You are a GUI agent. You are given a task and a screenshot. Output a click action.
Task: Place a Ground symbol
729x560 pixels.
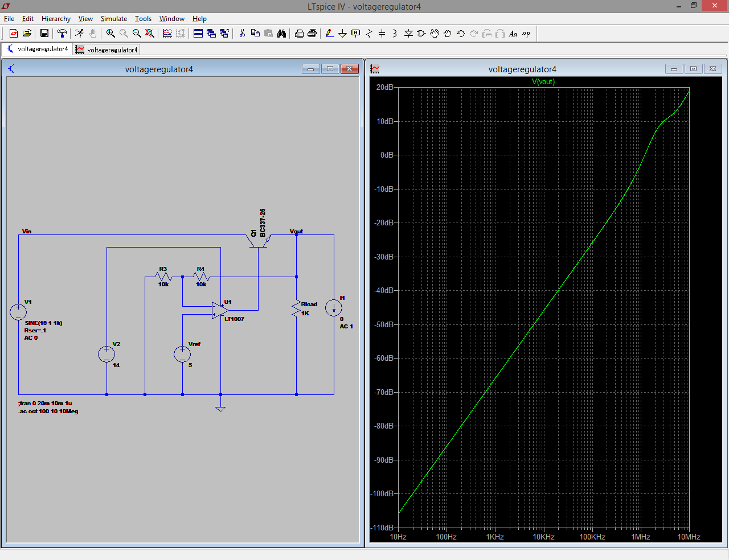click(x=342, y=34)
